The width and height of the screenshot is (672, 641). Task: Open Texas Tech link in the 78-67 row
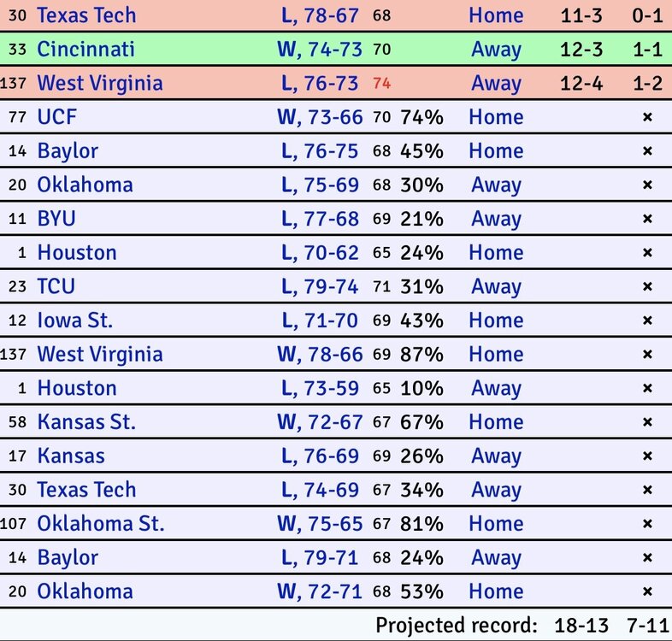pos(86,15)
